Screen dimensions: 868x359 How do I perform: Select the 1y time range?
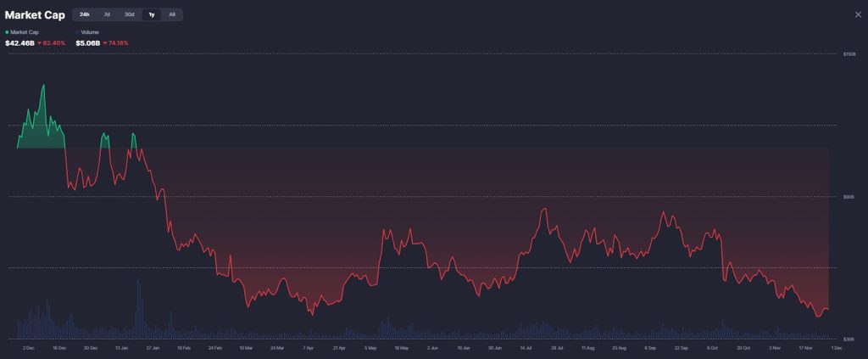tap(151, 14)
